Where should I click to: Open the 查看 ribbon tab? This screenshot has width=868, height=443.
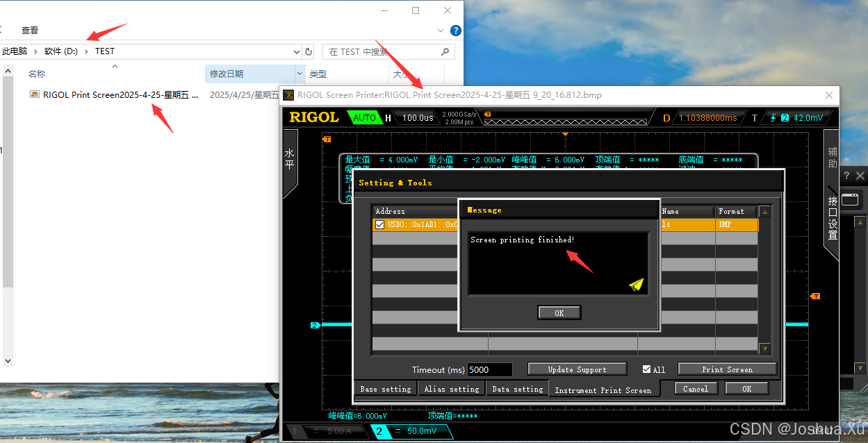tap(30, 31)
